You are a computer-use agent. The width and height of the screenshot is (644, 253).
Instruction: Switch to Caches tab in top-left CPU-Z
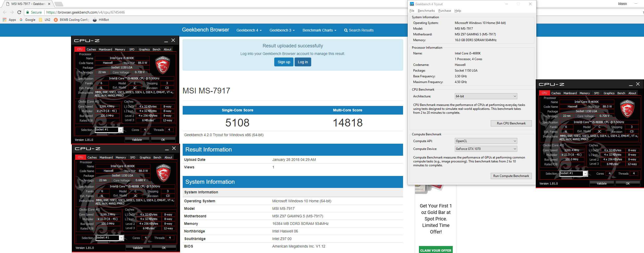coord(91,49)
